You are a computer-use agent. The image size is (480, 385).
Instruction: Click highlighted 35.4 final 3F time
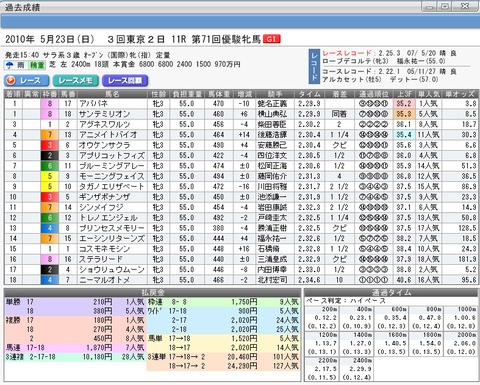click(x=404, y=135)
